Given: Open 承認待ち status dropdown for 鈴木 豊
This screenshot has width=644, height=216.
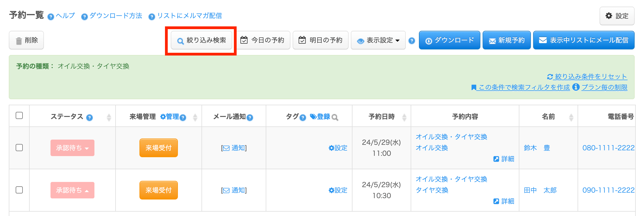Looking at the screenshot, I should (x=72, y=148).
